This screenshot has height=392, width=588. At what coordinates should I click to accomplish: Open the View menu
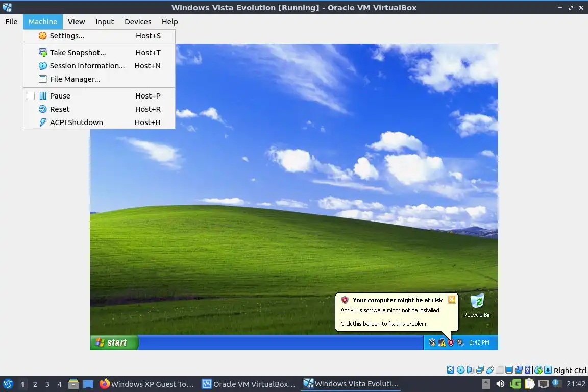point(76,22)
